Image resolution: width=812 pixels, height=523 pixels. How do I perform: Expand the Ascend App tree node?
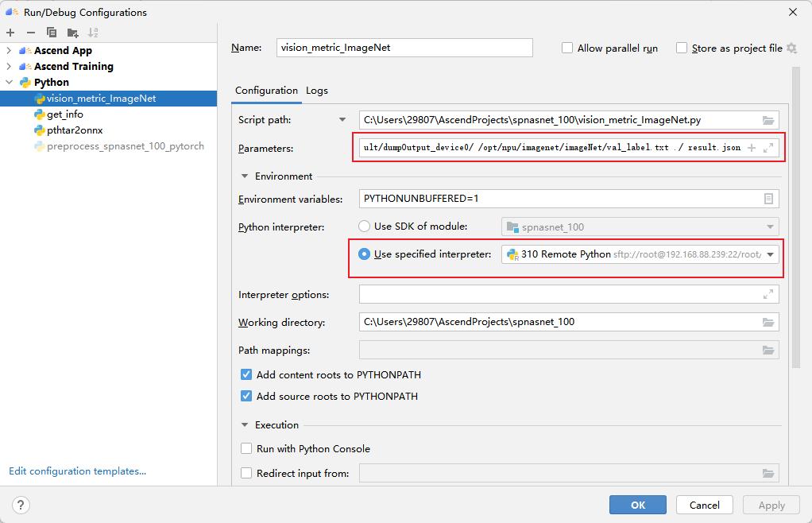coord(8,50)
